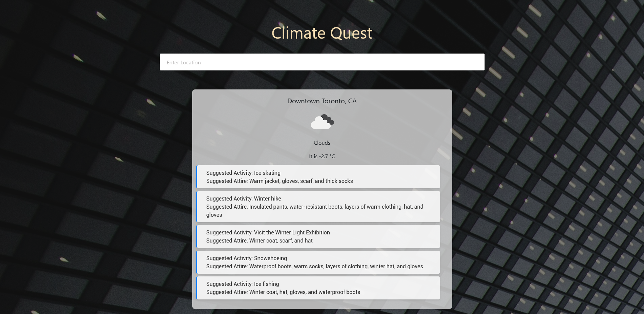Click the warm jacket and thick socks attire line
The image size is (644, 314).
[280, 181]
